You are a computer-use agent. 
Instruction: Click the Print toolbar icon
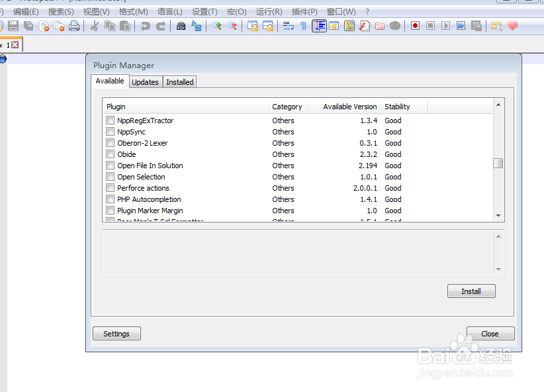74,26
